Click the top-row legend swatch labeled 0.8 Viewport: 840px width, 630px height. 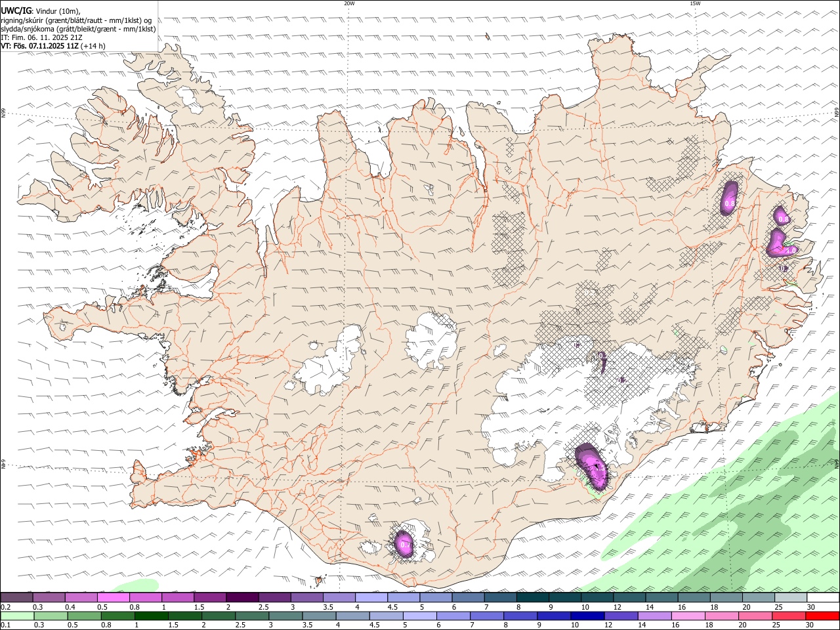pyautogui.click(x=146, y=597)
